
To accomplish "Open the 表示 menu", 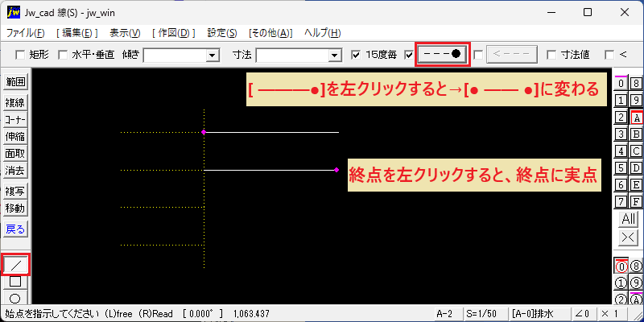I will click(x=125, y=33).
